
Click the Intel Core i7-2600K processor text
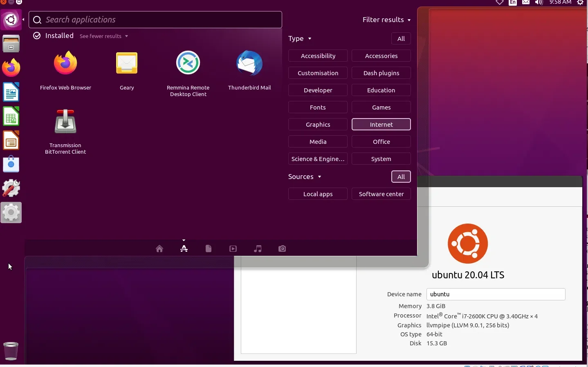coord(482,316)
